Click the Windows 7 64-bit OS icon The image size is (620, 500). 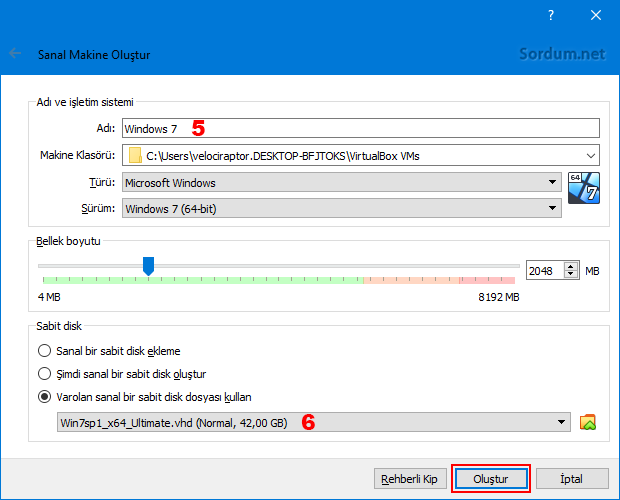[x=584, y=188]
